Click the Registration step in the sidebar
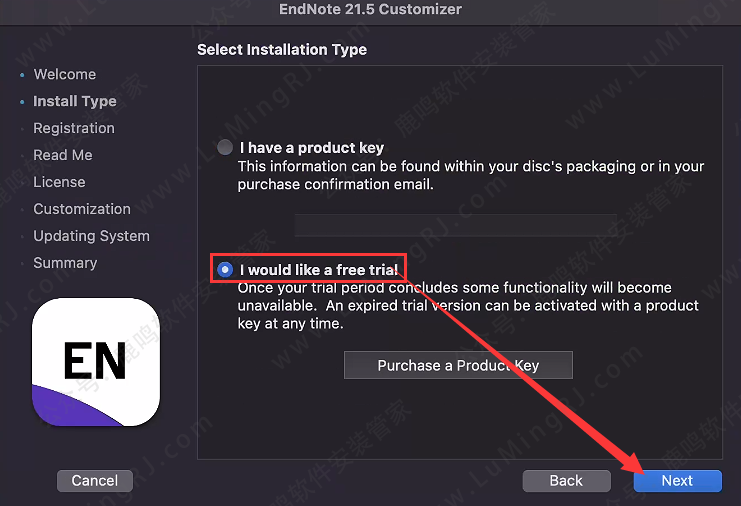Screen dimensions: 741x506 (x=73, y=128)
